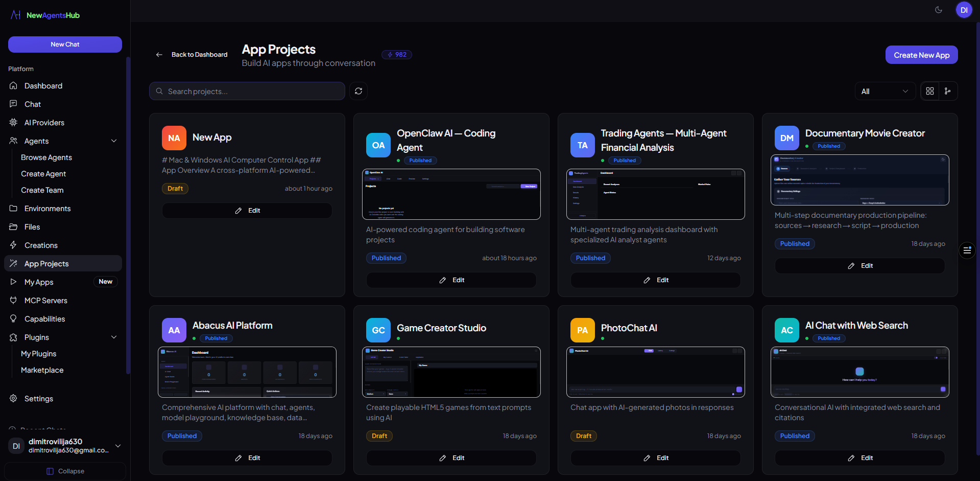Screen dimensions: 980x481
Task: Open OpenClaw AI preview thumbnail
Action: pos(451,194)
